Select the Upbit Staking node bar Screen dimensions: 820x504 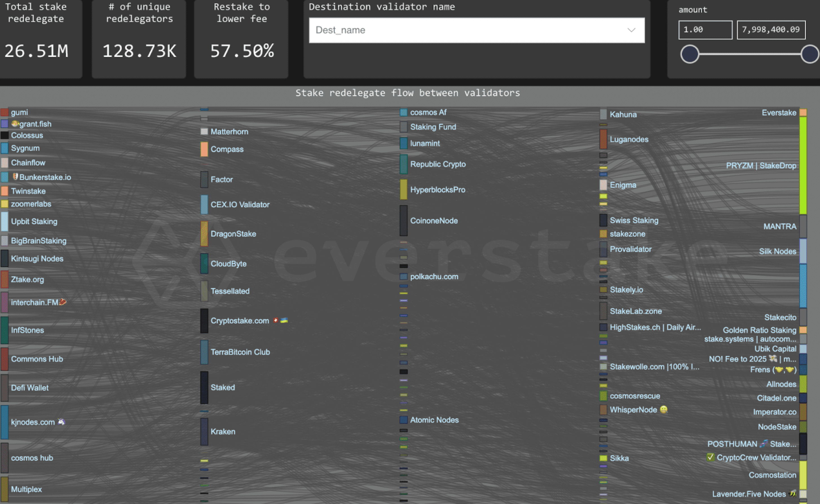[4, 221]
